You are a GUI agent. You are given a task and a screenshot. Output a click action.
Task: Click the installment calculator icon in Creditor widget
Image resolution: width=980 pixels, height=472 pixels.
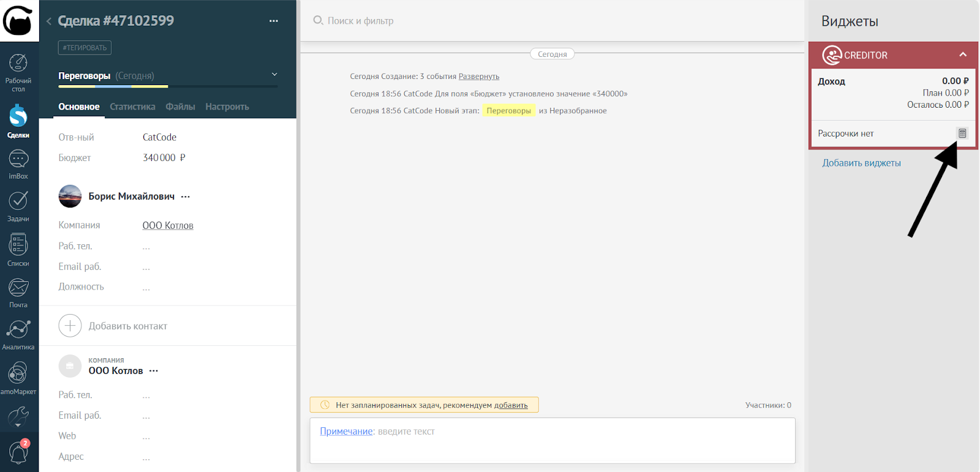pos(962,133)
